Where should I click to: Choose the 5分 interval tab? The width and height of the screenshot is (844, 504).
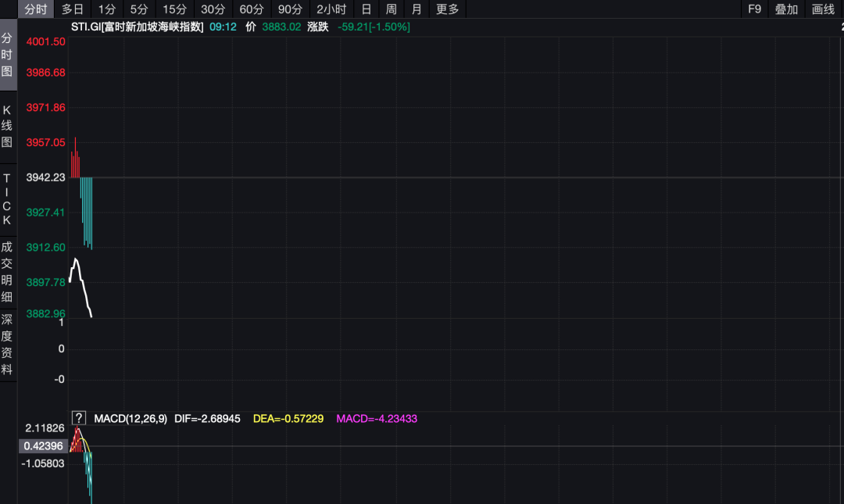coord(139,9)
